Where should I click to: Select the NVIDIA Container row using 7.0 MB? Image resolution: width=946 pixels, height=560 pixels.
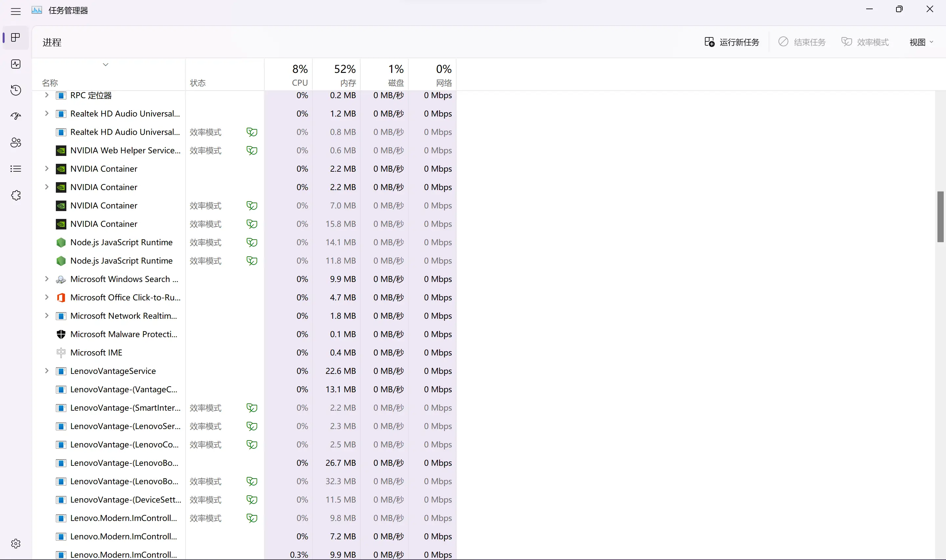(244, 206)
